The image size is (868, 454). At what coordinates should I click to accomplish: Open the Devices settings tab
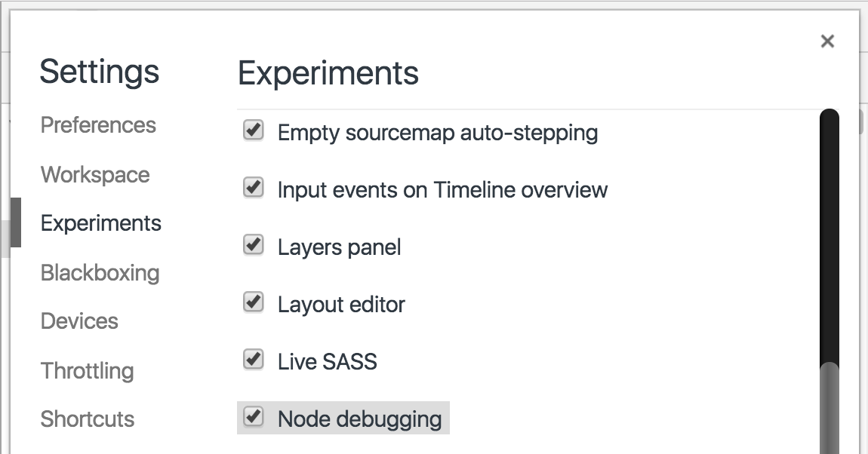pos(79,321)
